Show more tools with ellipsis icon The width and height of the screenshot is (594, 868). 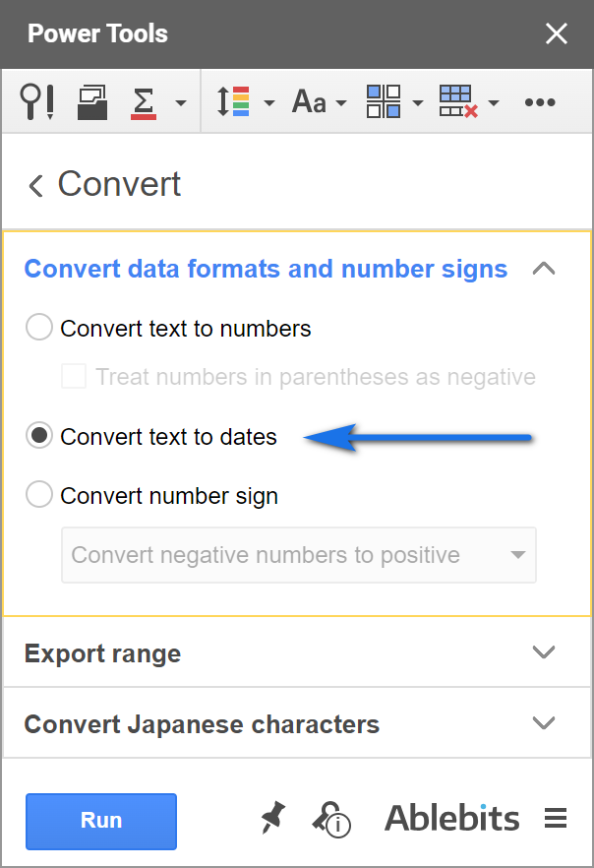tap(540, 101)
